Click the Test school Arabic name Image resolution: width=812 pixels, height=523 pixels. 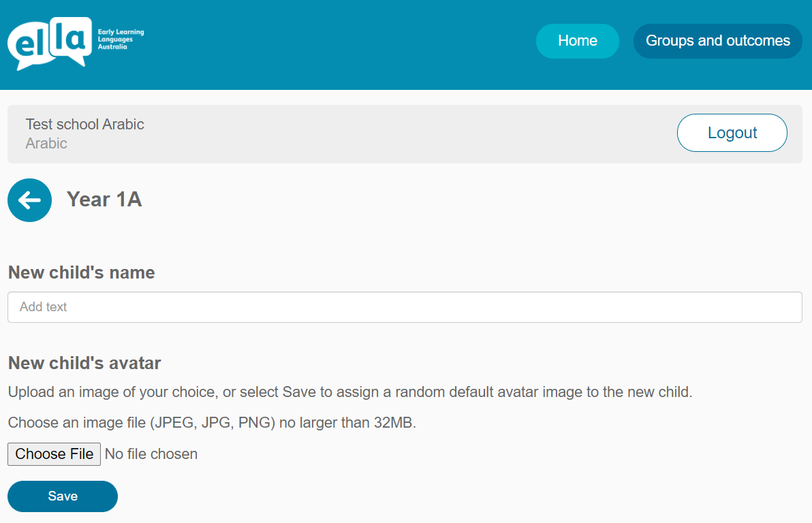(x=84, y=124)
